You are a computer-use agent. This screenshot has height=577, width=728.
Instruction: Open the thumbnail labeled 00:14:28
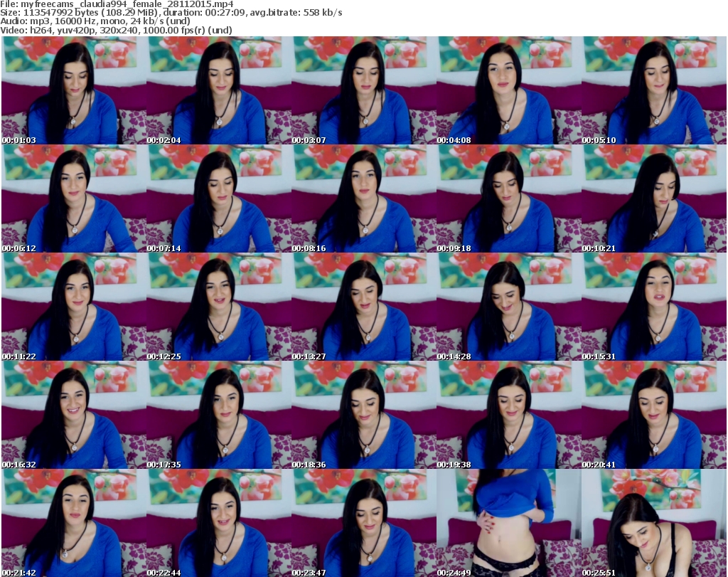[508, 307]
